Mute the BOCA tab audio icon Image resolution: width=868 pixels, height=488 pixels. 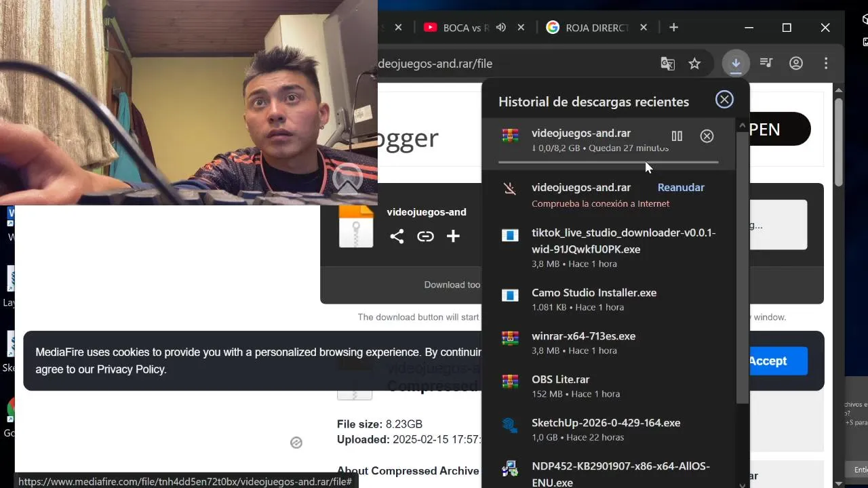click(501, 28)
